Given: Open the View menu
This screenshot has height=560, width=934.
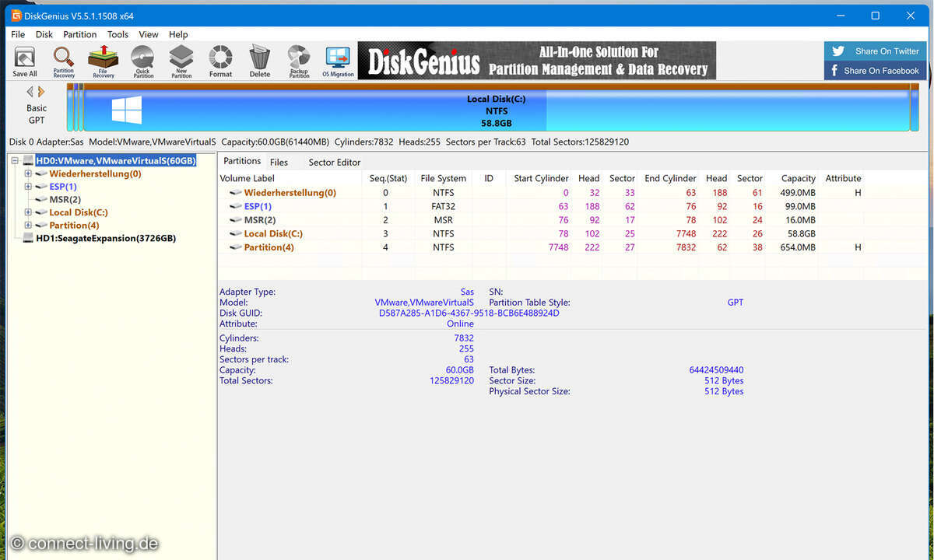Looking at the screenshot, I should [x=149, y=34].
